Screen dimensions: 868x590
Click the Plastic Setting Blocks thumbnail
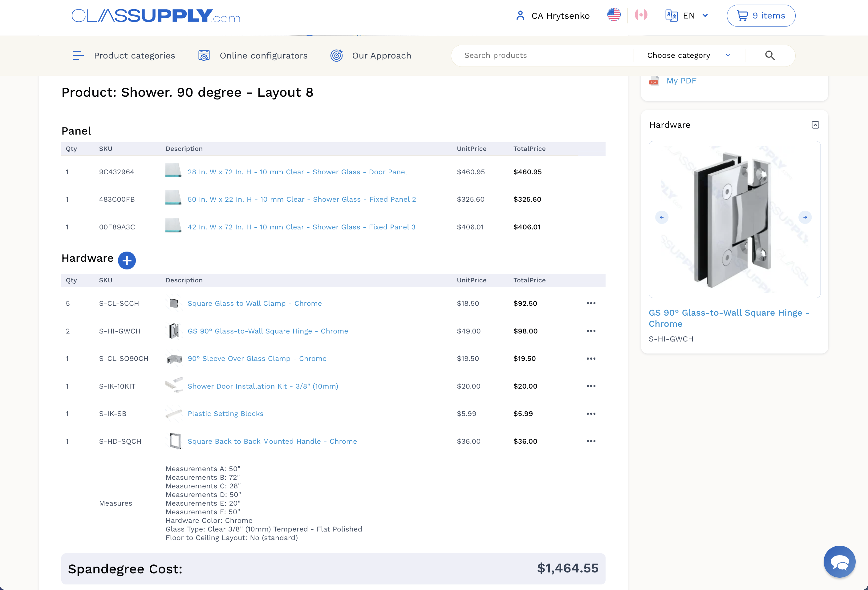click(x=174, y=413)
